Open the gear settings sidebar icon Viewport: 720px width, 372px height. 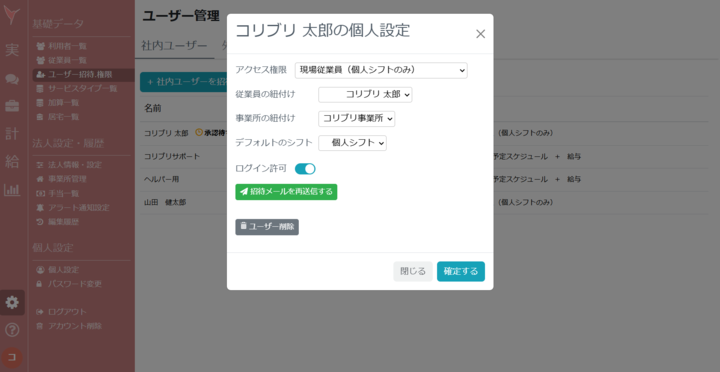[x=12, y=302]
